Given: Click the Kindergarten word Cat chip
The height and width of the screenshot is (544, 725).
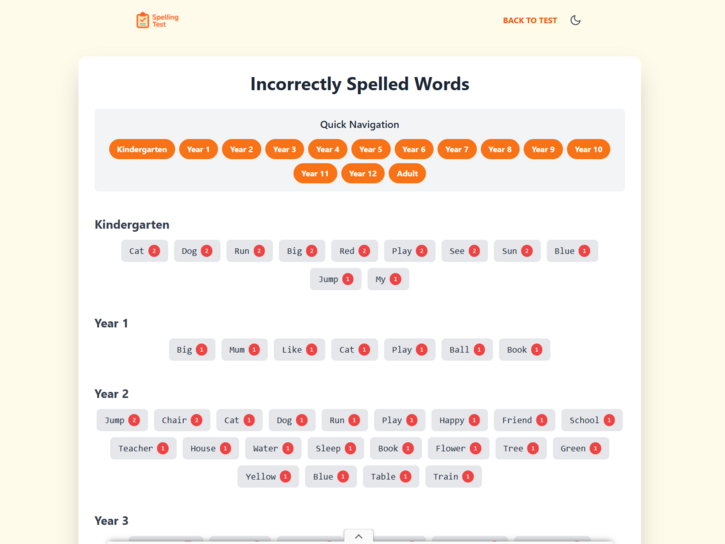Looking at the screenshot, I should tap(144, 251).
